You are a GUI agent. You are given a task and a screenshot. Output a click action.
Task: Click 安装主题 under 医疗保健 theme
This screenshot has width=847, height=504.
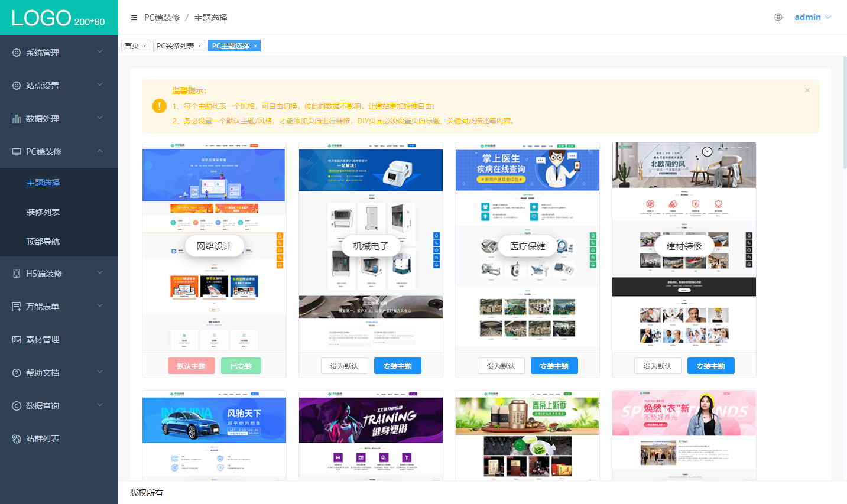click(554, 366)
